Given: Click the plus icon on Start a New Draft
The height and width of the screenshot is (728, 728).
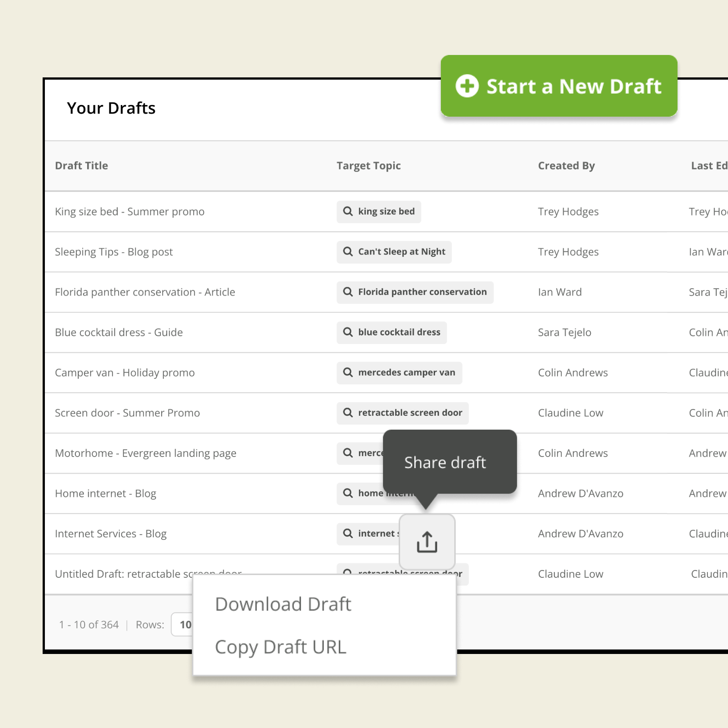Looking at the screenshot, I should click(467, 86).
